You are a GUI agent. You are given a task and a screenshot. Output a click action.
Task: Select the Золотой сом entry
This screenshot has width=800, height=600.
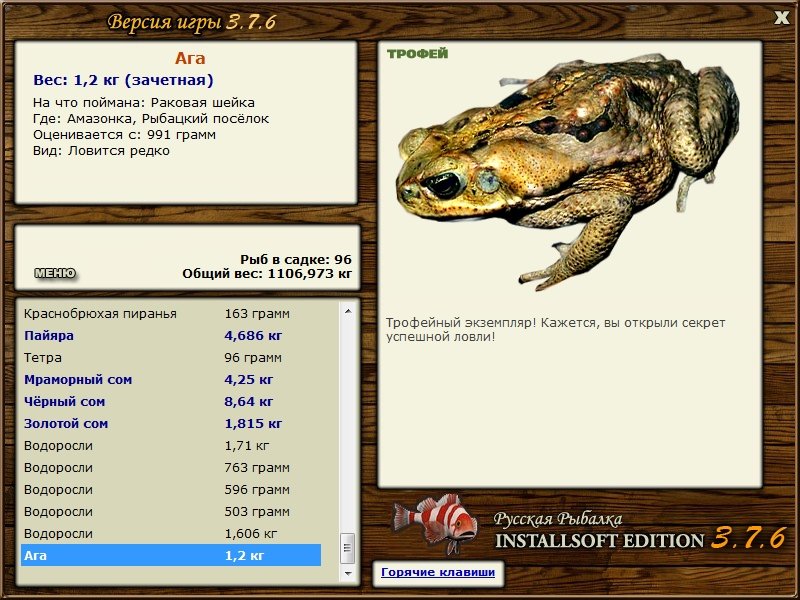[171, 423]
